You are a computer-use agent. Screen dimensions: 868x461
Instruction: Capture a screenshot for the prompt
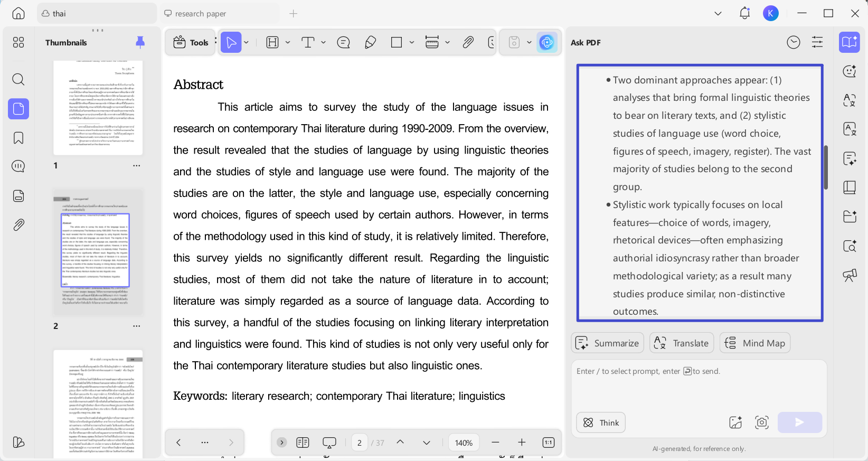(x=762, y=422)
